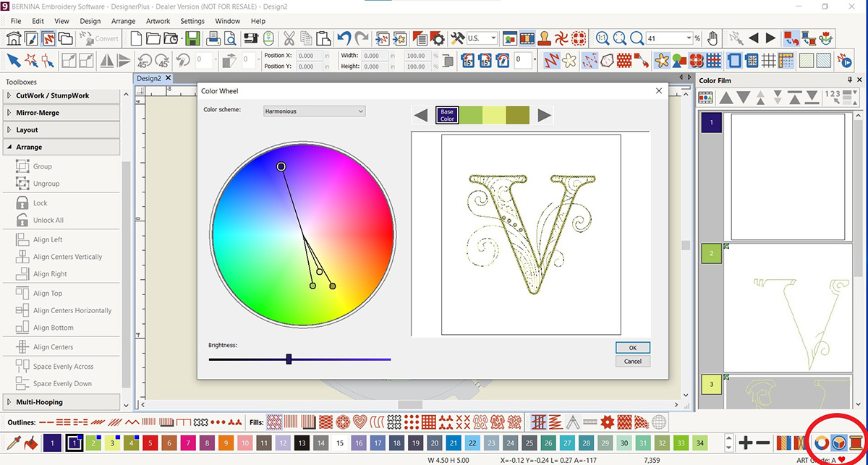868x465 pixels.
Task: Save the design with the green floppy icon
Action: coord(192,38)
